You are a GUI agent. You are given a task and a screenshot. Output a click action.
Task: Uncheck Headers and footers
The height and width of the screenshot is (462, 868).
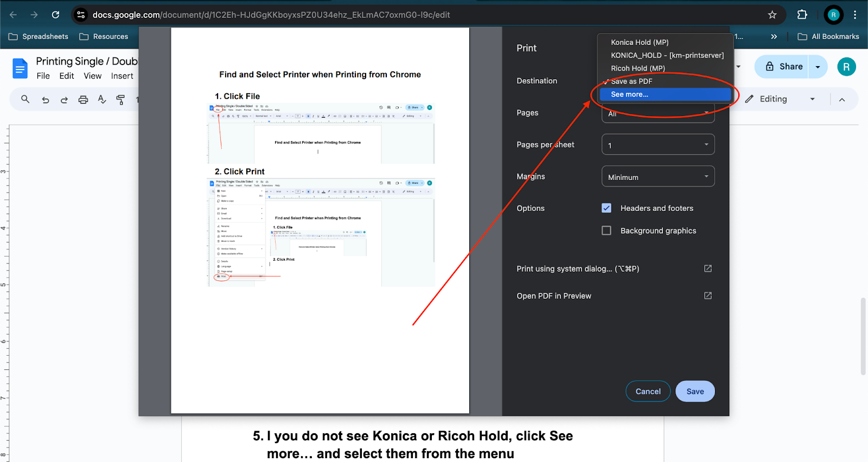pos(607,208)
